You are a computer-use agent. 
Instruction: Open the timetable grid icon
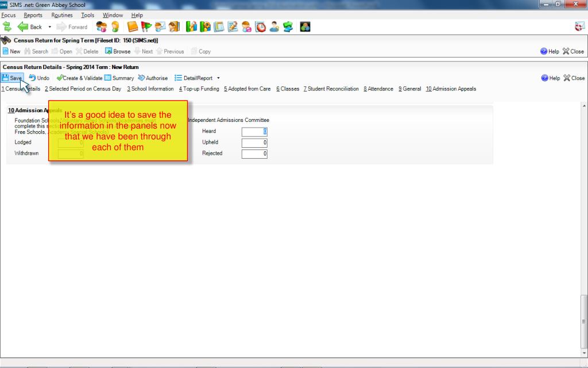[x=219, y=26]
